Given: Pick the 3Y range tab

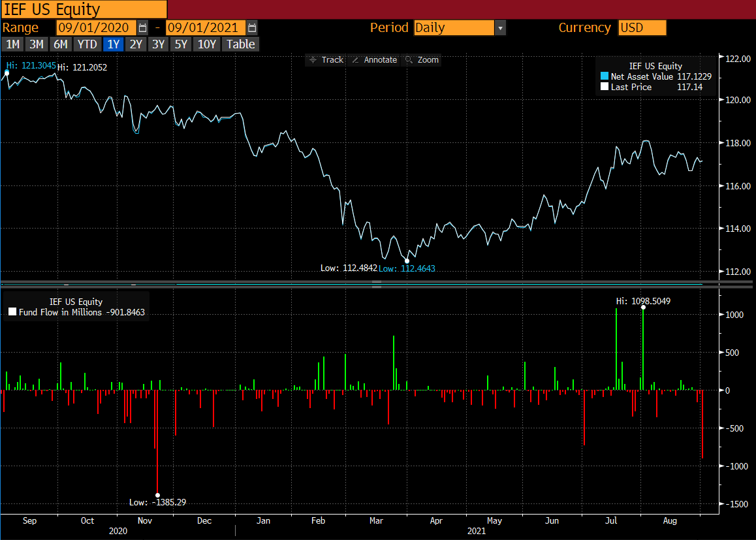Looking at the screenshot, I should [x=158, y=44].
